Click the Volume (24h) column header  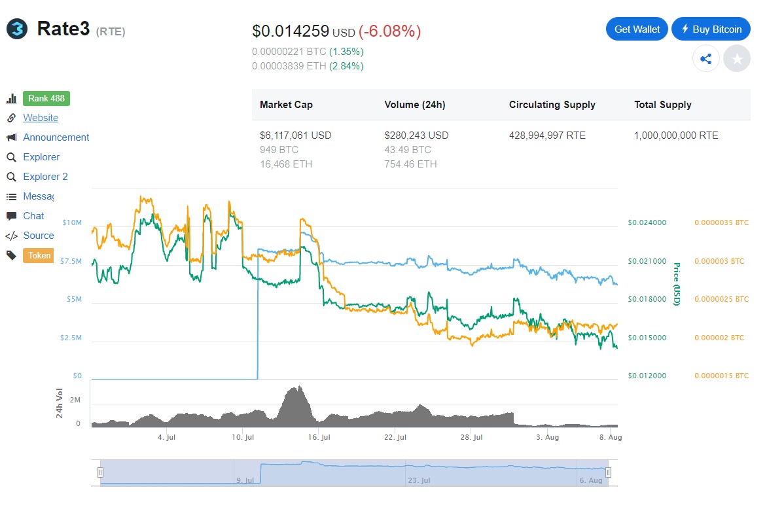click(415, 105)
